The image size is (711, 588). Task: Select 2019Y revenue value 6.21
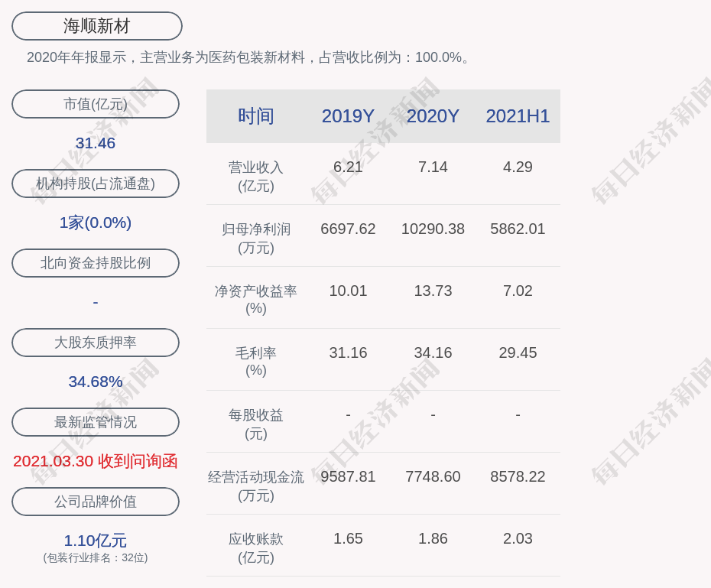tap(348, 167)
